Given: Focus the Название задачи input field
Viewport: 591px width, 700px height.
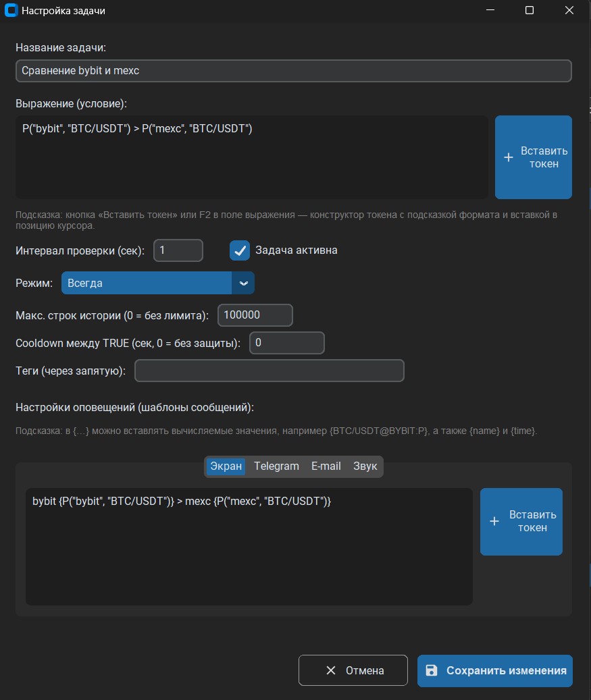Looking at the screenshot, I should tap(294, 71).
